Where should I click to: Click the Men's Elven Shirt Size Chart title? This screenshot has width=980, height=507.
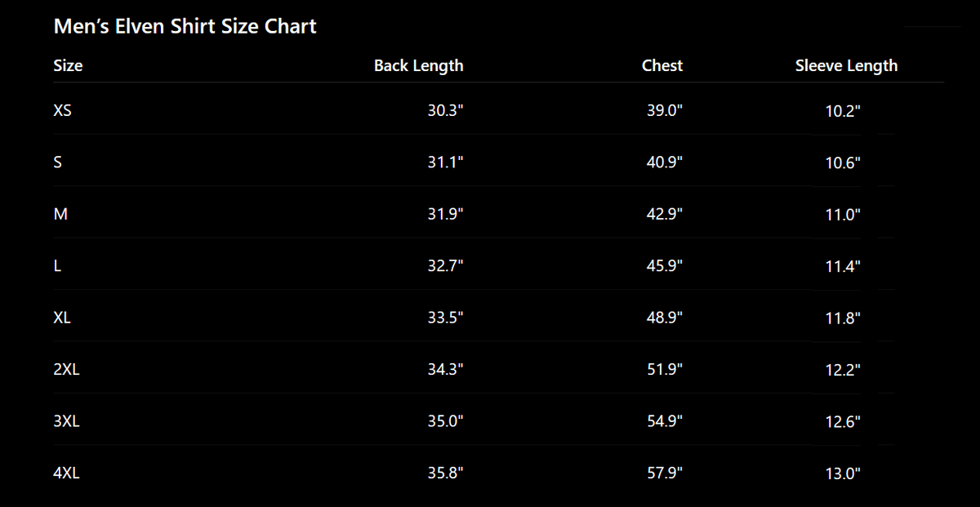tap(185, 27)
